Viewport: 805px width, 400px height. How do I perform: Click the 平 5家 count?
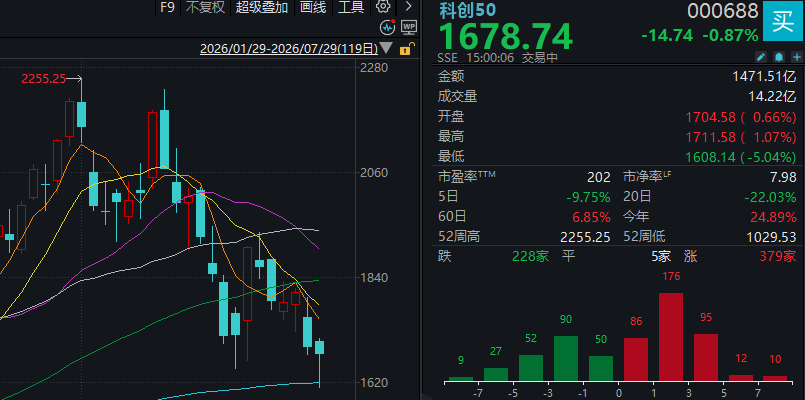[x=661, y=256]
